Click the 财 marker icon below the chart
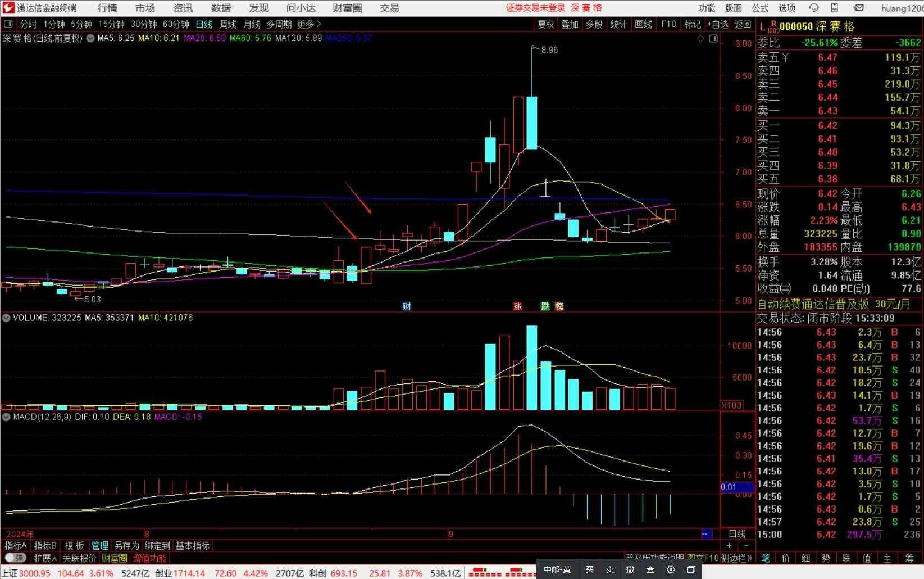 pos(407,306)
